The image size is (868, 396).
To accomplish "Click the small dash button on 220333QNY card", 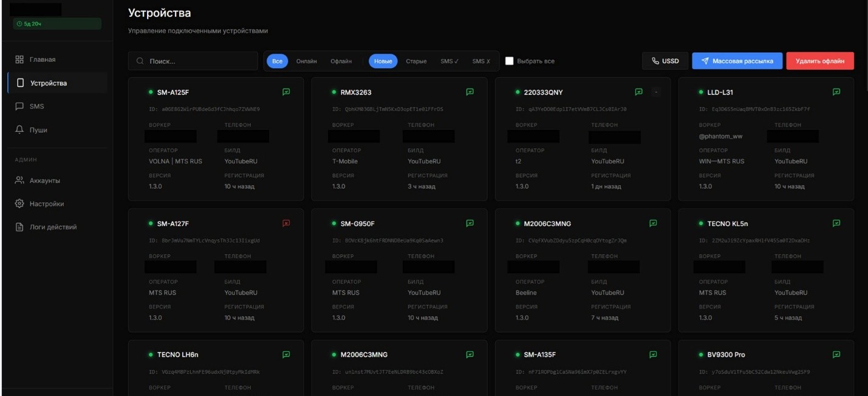I will (655, 92).
